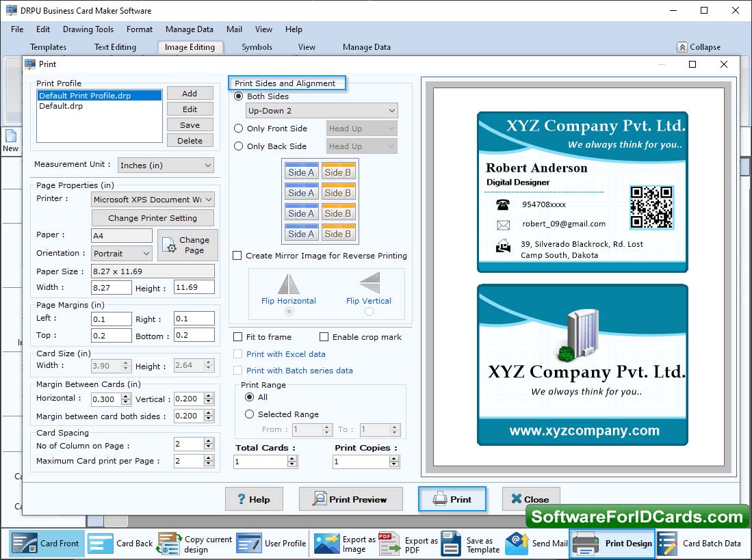Image resolution: width=752 pixels, height=560 pixels.
Task: Select Both Sides radio button
Action: coord(238,96)
